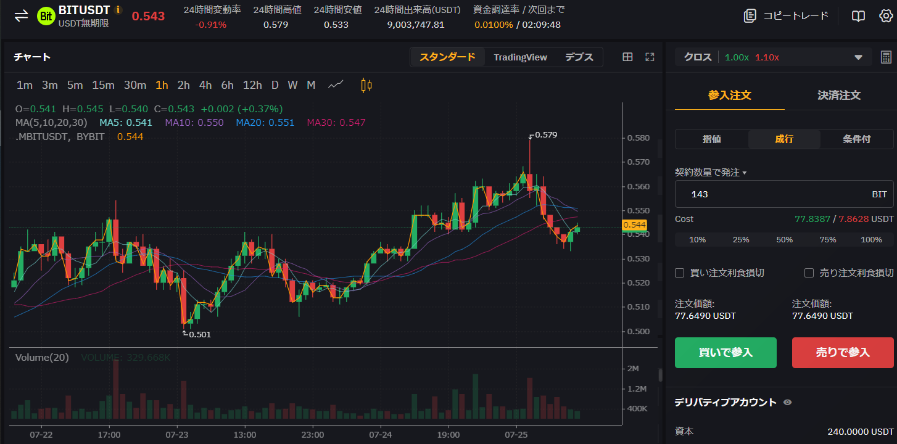Click 資金調達率 funding rate value 0.0100%
Image resolution: width=897 pixels, height=444 pixels.
click(x=492, y=25)
